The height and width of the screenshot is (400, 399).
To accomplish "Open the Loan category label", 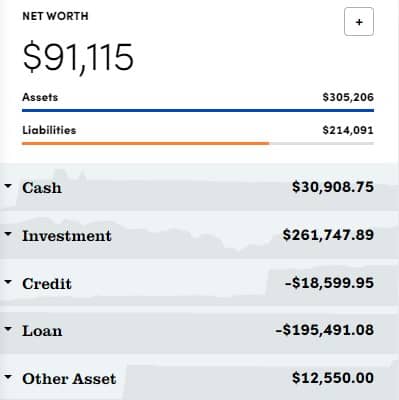I will coord(42,331).
